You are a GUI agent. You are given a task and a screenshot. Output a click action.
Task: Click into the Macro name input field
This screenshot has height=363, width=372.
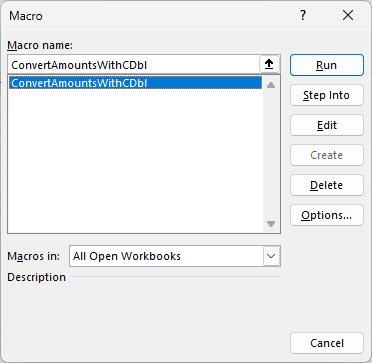pyautogui.click(x=133, y=65)
